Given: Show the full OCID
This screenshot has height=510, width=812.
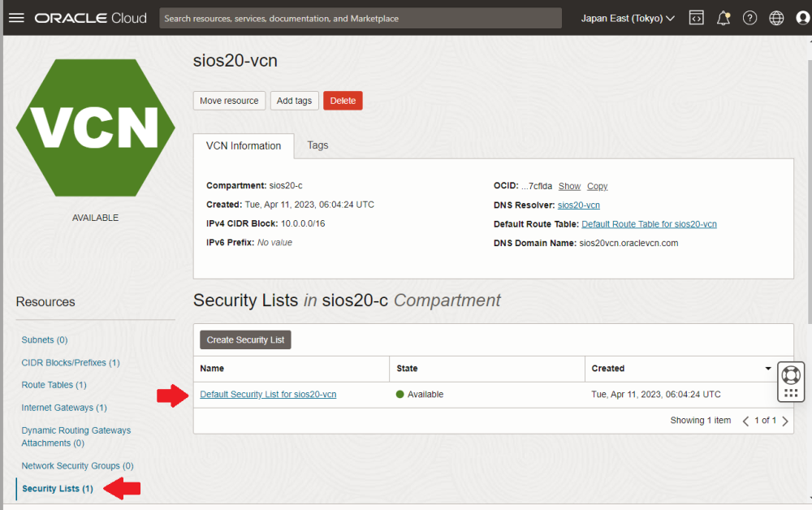Looking at the screenshot, I should point(569,187).
